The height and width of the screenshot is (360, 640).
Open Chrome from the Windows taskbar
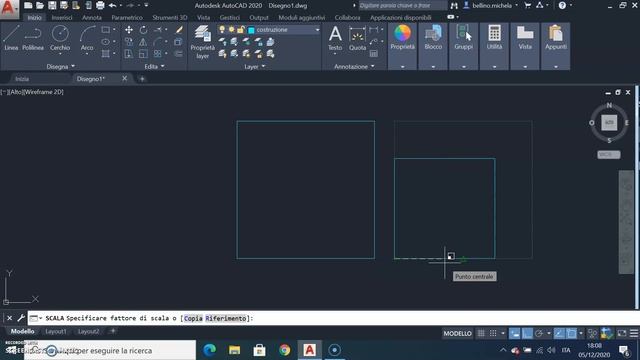tap(284, 350)
